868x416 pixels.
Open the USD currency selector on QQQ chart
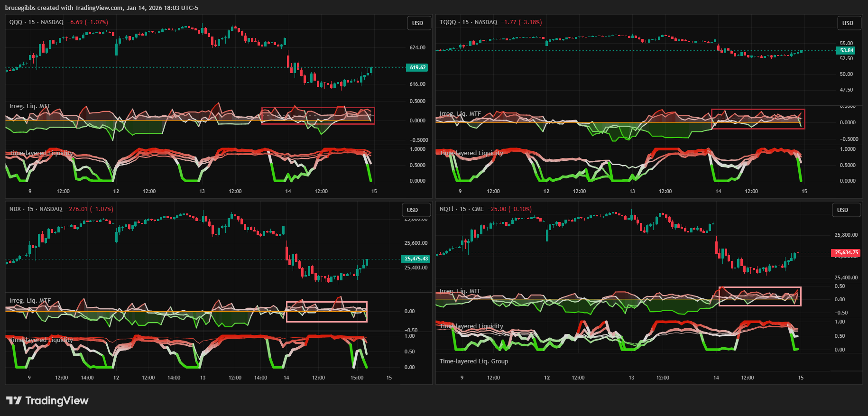(417, 23)
